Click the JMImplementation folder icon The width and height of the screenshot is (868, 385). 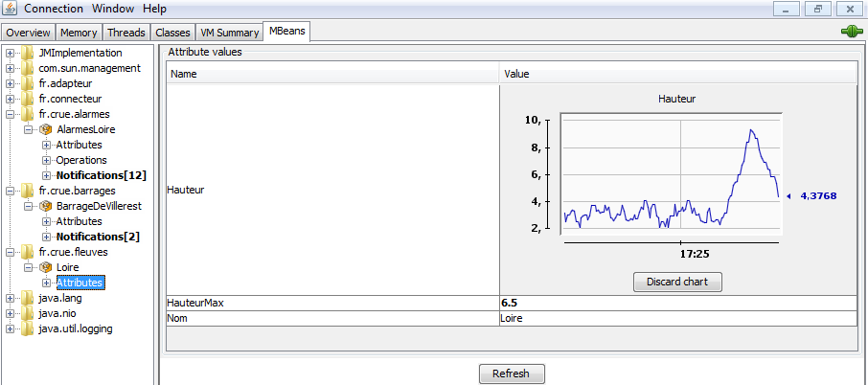click(x=28, y=53)
